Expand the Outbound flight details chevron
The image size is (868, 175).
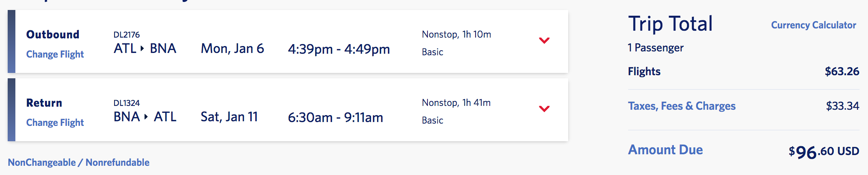point(544,40)
